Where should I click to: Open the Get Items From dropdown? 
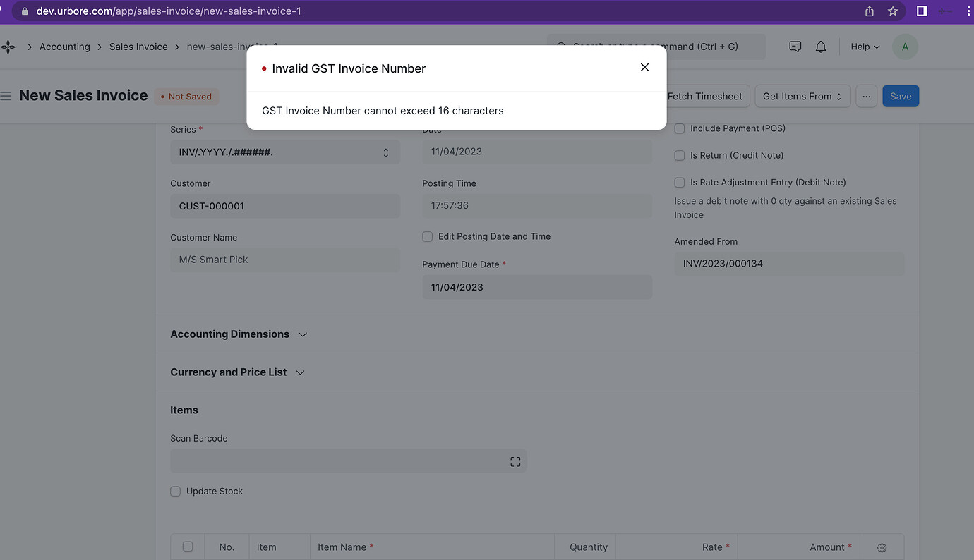coord(802,96)
